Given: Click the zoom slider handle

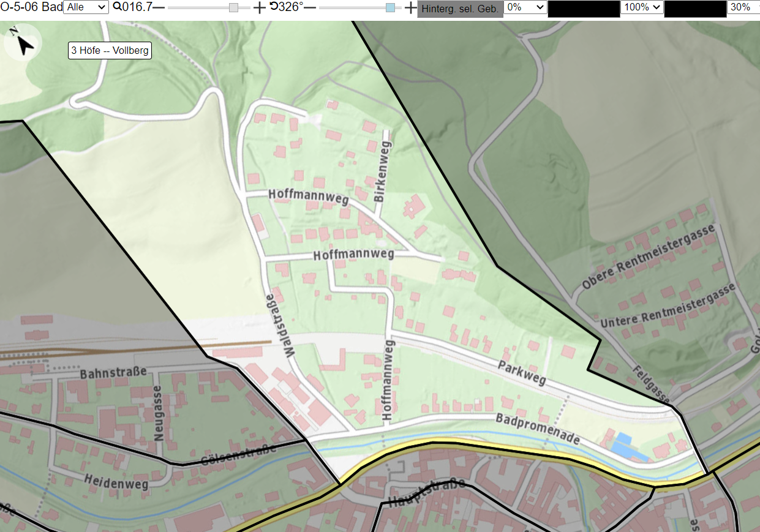Looking at the screenshot, I should [233, 7].
